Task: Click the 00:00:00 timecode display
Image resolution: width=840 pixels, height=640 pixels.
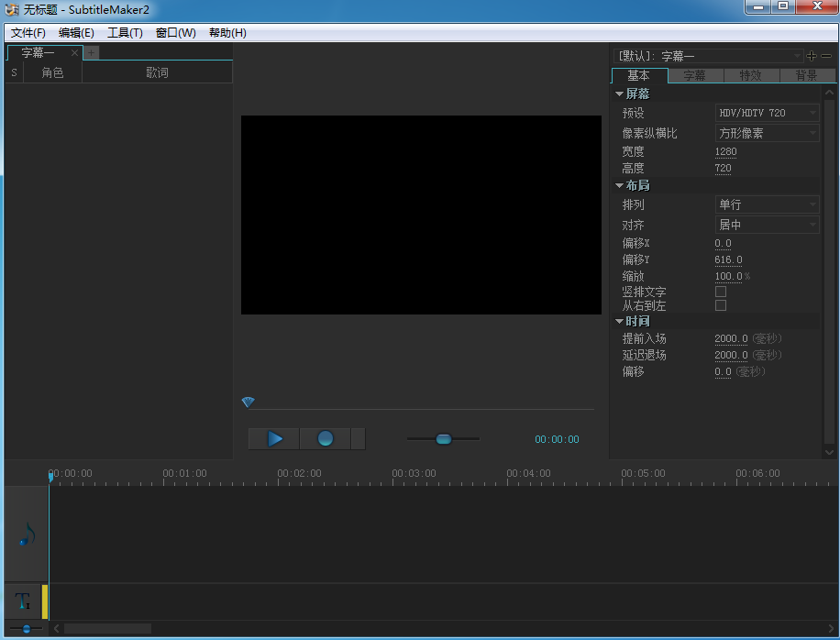Action: pos(557,439)
